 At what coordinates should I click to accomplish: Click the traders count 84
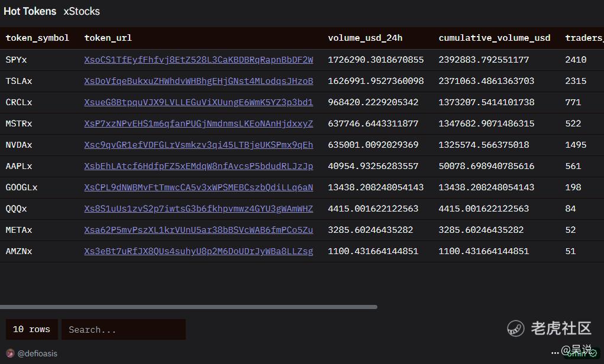pos(570,209)
